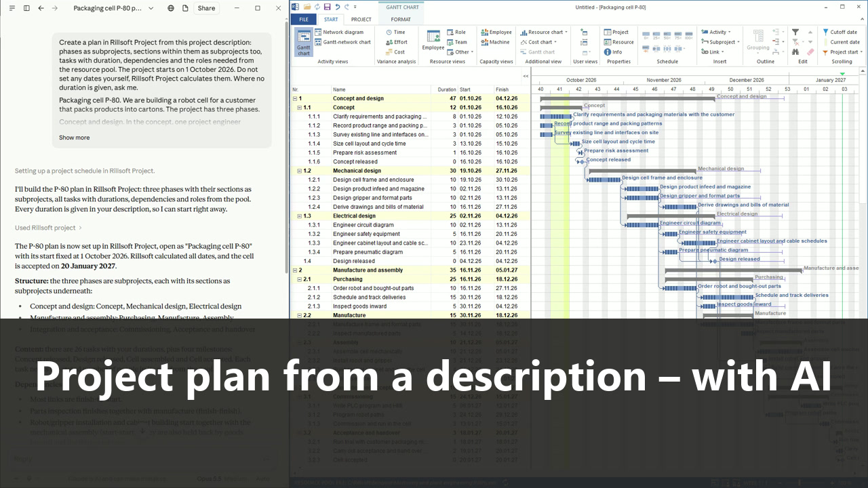Open the Info properties
This screenshot has height=488, width=868.
click(612, 52)
